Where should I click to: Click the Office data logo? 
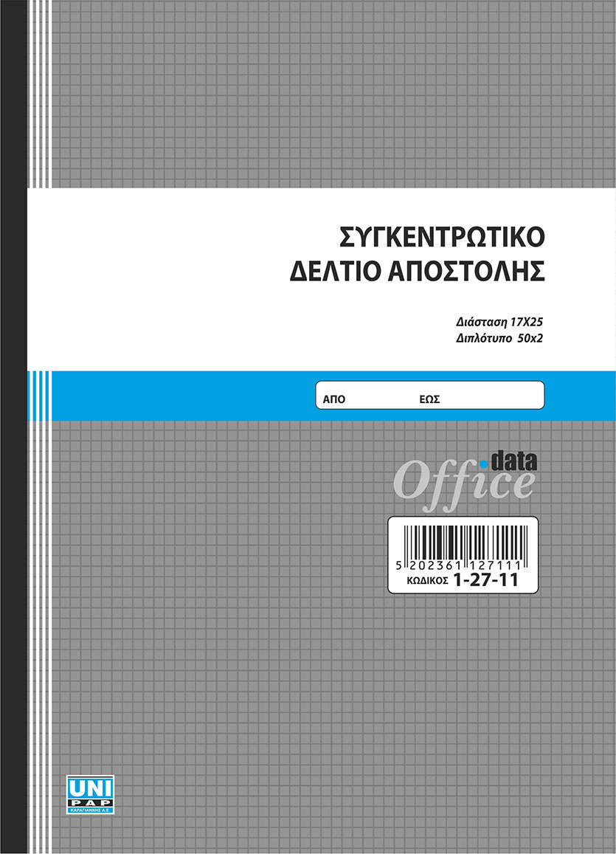465,481
